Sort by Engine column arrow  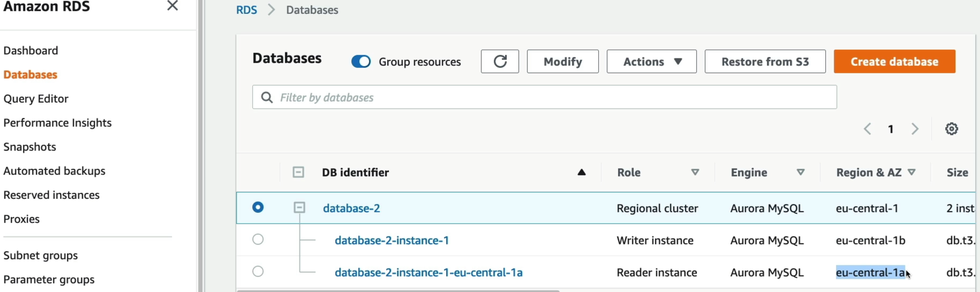[x=801, y=172]
